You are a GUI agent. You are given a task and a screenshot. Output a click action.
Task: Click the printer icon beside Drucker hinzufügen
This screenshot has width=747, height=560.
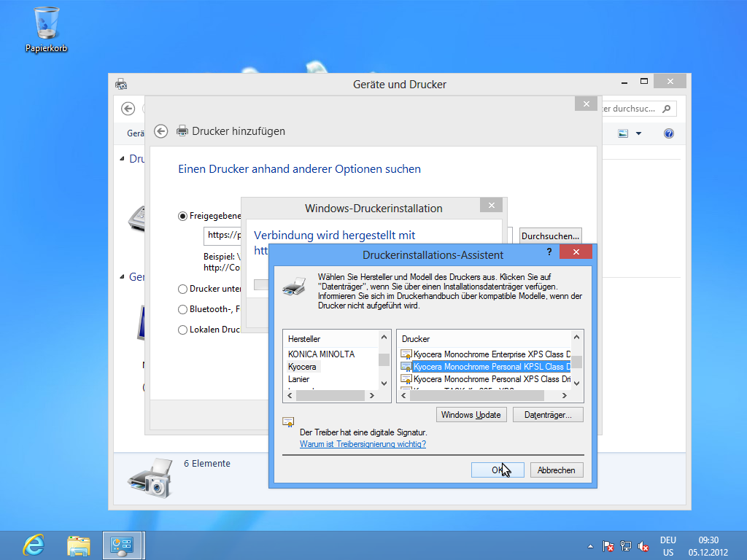(182, 131)
